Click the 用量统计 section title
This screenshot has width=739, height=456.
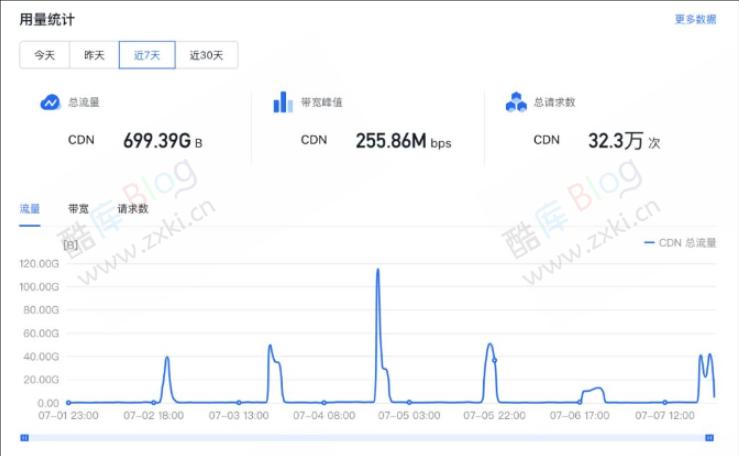pos(47,19)
